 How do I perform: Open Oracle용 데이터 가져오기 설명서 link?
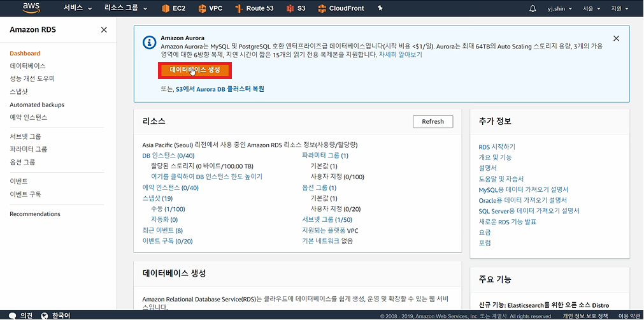coord(523,200)
